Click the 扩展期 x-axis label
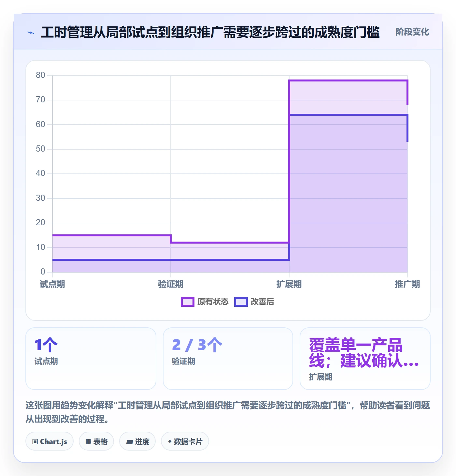 pos(289,284)
